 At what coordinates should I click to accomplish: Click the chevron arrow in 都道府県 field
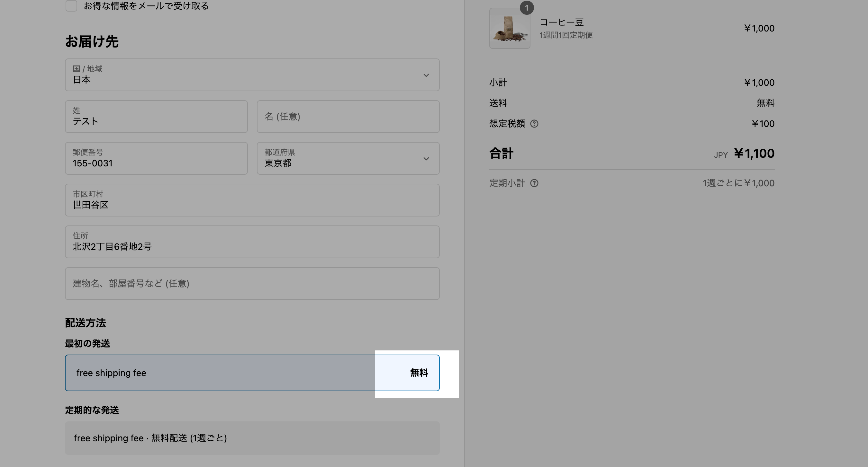pyautogui.click(x=426, y=159)
